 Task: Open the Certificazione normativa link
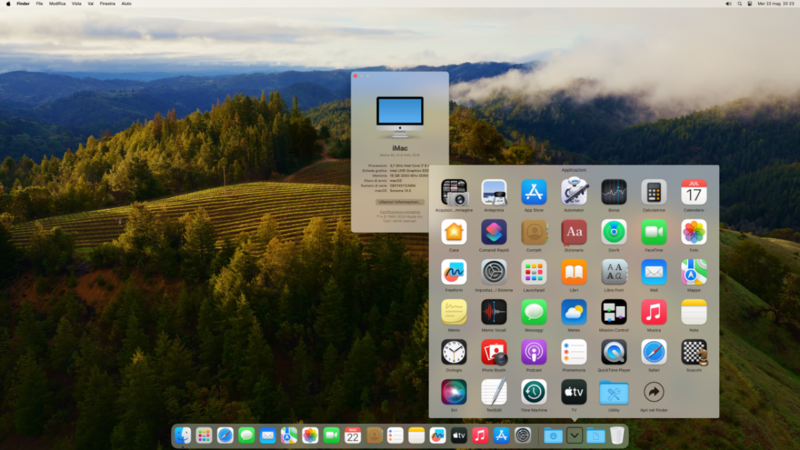click(400, 212)
